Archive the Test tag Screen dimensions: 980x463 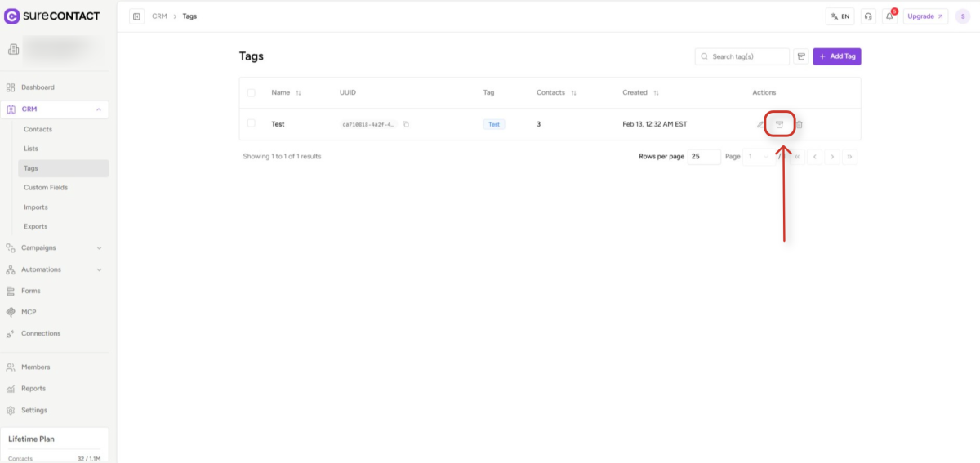click(779, 124)
